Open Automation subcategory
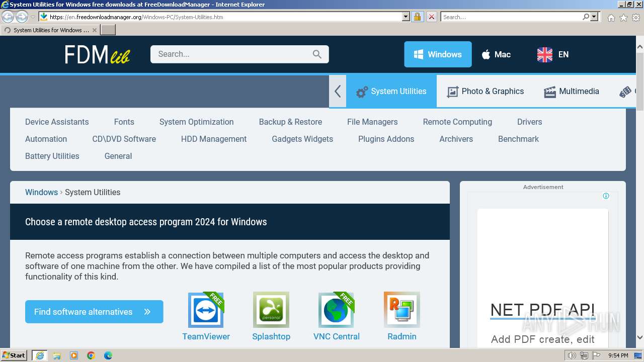This screenshot has height=362, width=644. click(x=46, y=139)
